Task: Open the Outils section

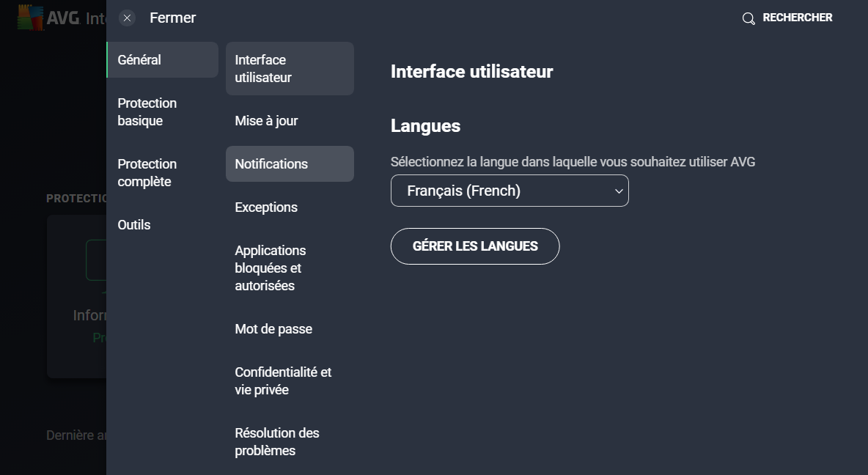Action: [x=134, y=225]
